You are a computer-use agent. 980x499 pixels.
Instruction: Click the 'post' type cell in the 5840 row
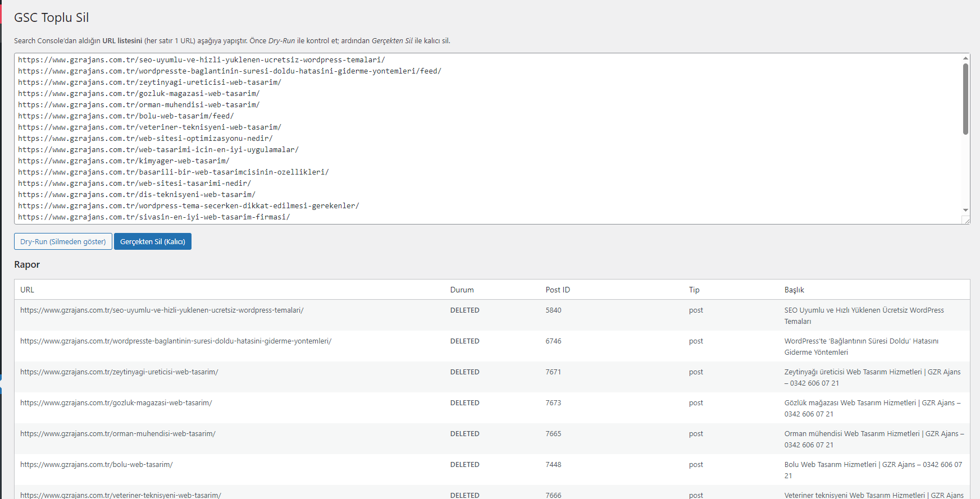tap(696, 310)
